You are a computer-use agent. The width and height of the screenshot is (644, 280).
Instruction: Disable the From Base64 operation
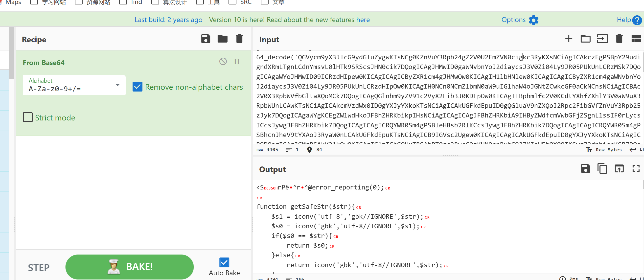(223, 61)
